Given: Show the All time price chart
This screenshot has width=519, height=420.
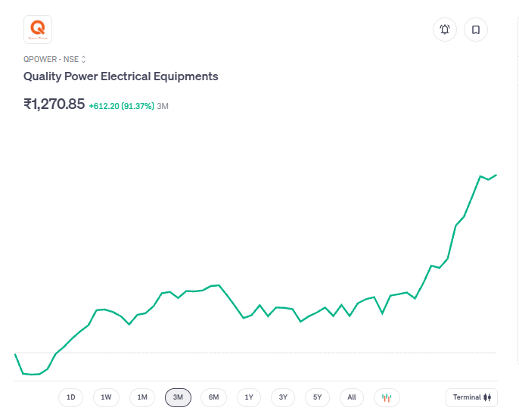Looking at the screenshot, I should pos(352,397).
